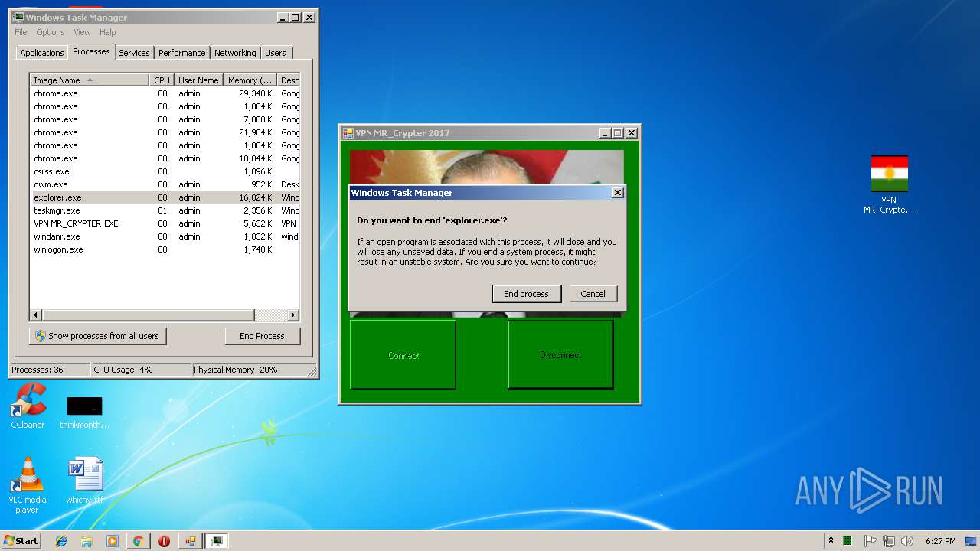The height and width of the screenshot is (551, 980).
Task: Open the volume speaker tray icon
Action: click(907, 541)
